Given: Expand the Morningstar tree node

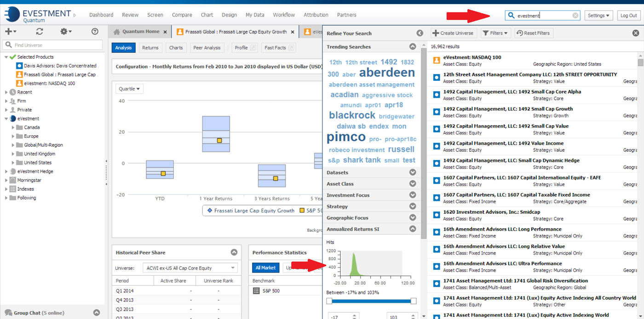Looking at the screenshot, I should pos(6,180).
